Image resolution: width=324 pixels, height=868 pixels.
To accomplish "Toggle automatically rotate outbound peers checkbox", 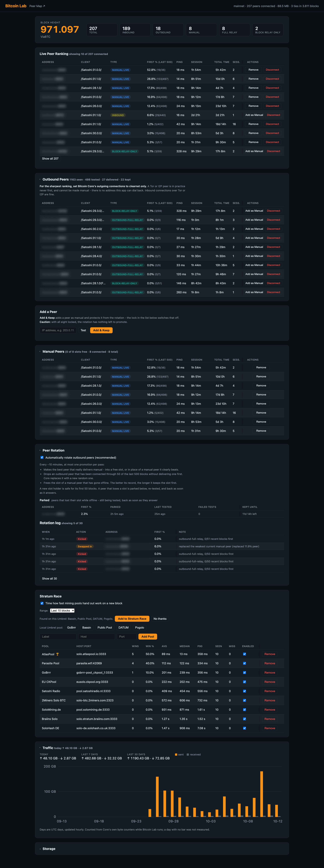I will tap(42, 458).
